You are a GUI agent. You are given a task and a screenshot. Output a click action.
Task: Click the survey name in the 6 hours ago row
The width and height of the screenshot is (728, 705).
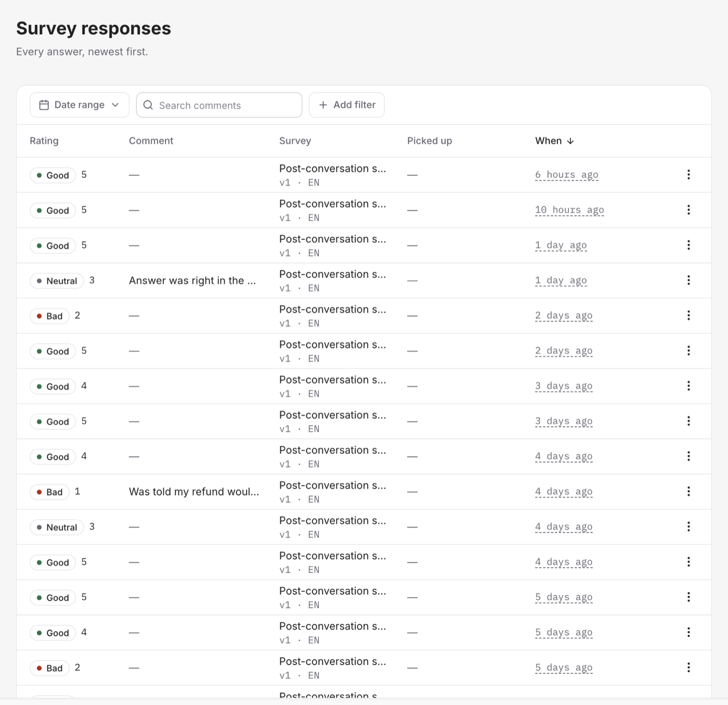pos(333,169)
